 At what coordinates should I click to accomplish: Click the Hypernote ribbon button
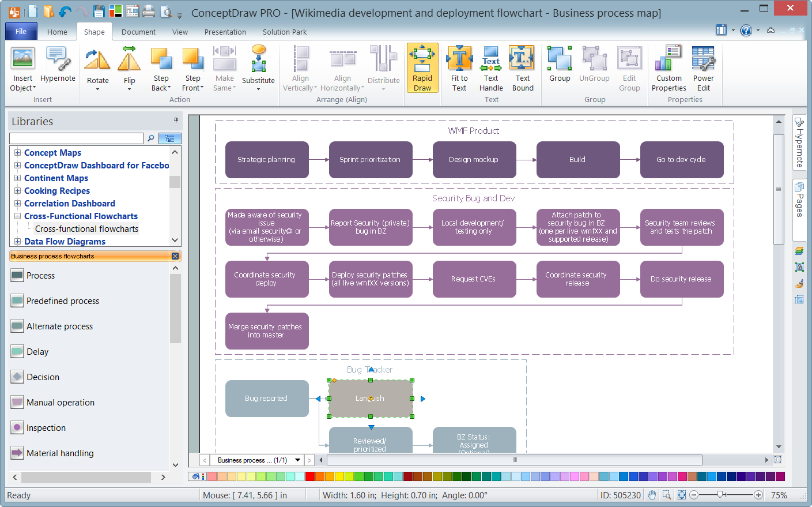coord(58,65)
